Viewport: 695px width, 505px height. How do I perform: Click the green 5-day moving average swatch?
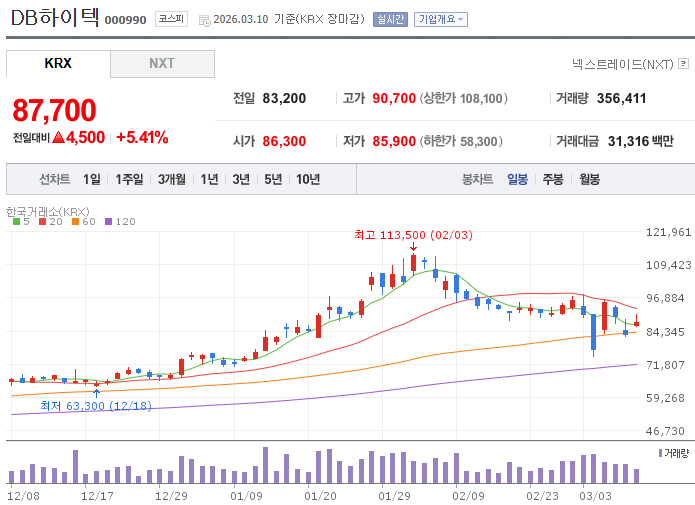tap(16, 222)
